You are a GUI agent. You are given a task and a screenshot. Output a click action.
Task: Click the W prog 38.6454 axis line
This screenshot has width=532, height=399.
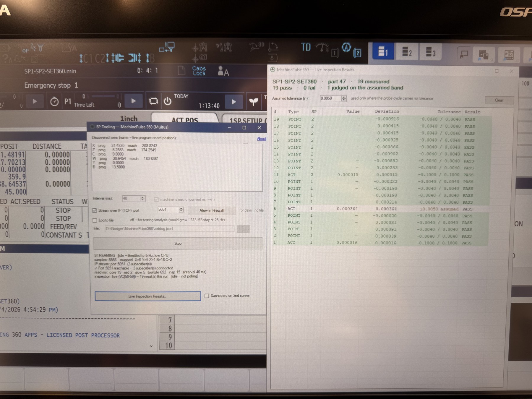tap(125, 159)
